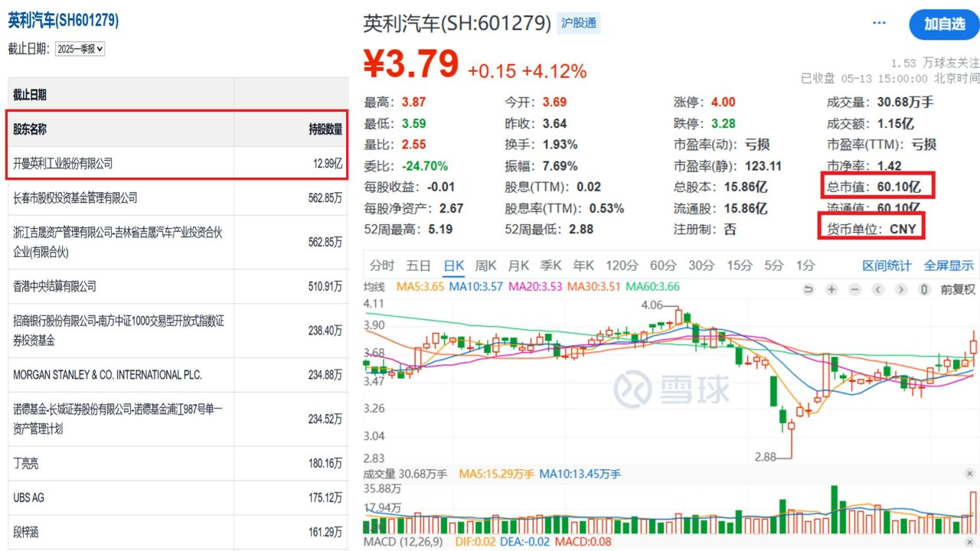
Task: Click the 沪股通 tag next to stock name
Action: pos(579,23)
